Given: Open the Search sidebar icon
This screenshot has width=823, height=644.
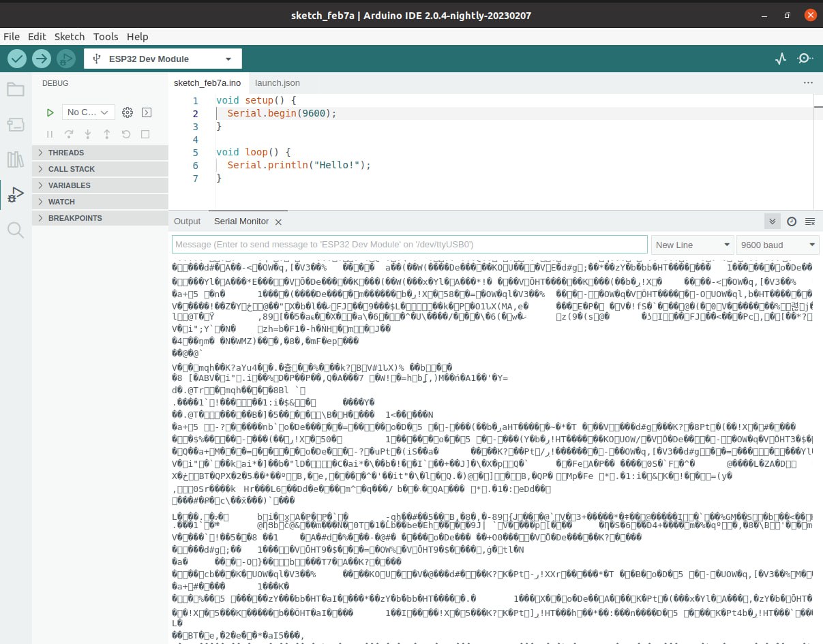Looking at the screenshot, I should (15, 230).
